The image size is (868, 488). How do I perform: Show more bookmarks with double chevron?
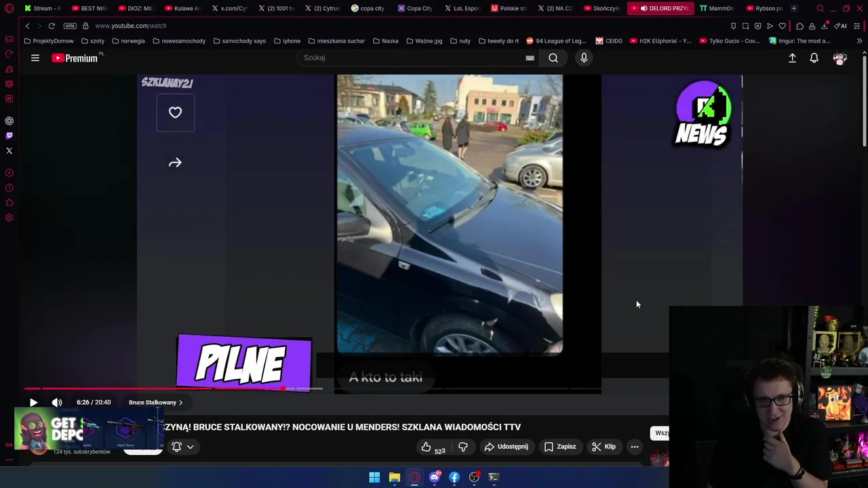click(859, 41)
